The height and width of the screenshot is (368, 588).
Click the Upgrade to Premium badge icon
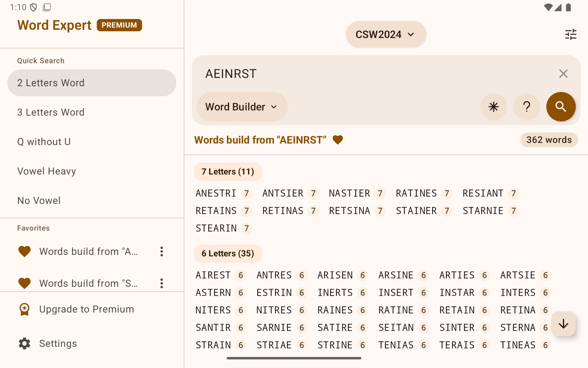24,309
